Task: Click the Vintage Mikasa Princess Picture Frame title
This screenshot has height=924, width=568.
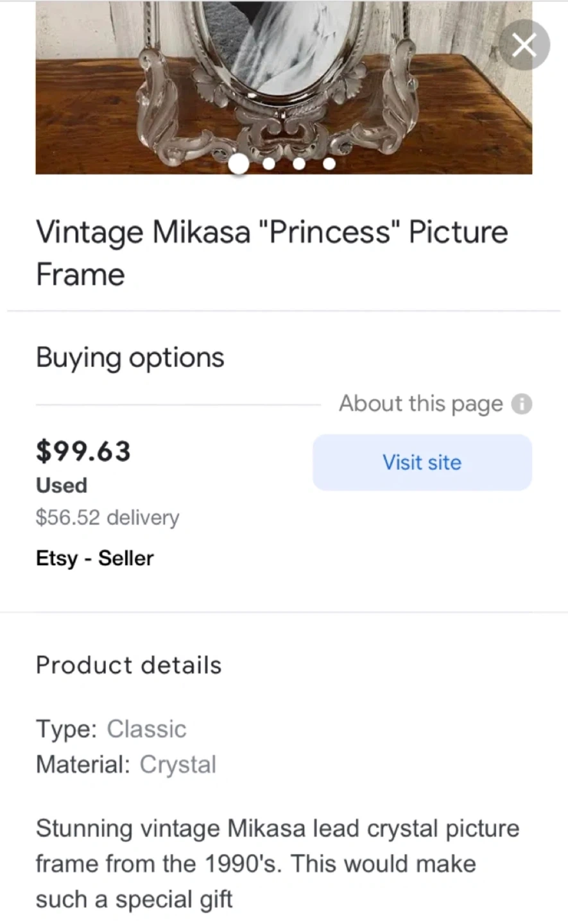Action: point(271,253)
